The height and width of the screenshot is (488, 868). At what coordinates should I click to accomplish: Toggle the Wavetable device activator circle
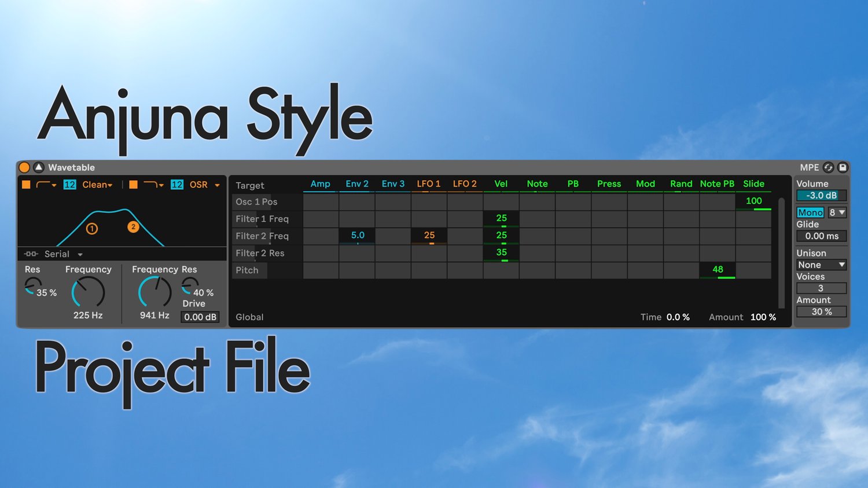[24, 167]
